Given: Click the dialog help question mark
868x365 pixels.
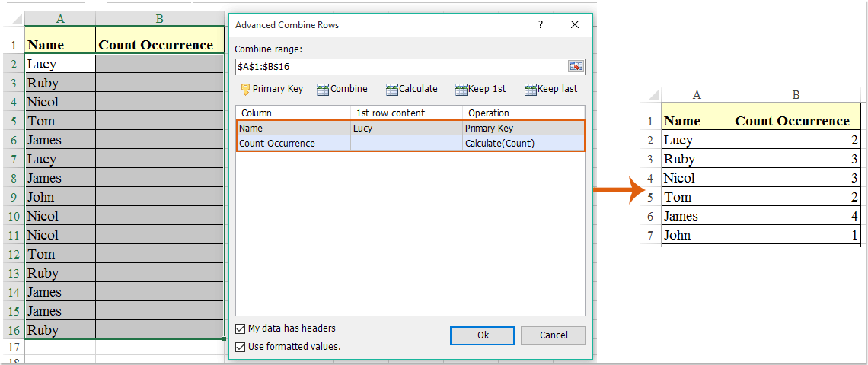Looking at the screenshot, I should [x=541, y=25].
